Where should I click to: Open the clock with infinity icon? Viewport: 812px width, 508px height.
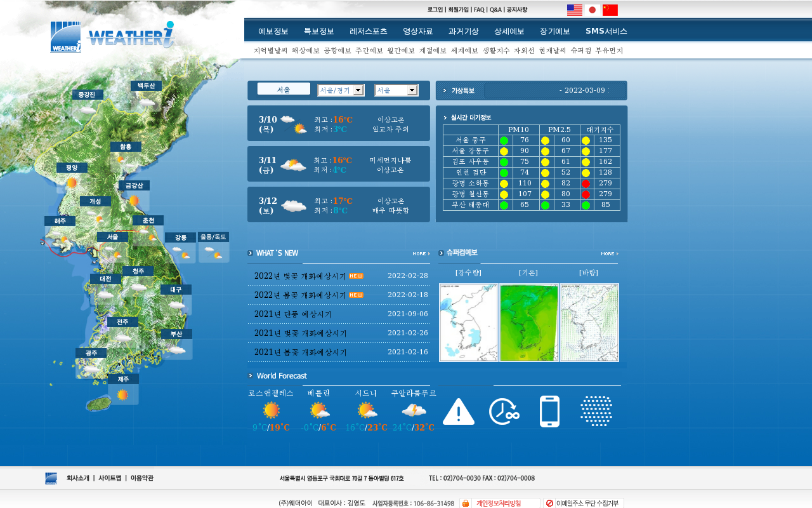504,411
